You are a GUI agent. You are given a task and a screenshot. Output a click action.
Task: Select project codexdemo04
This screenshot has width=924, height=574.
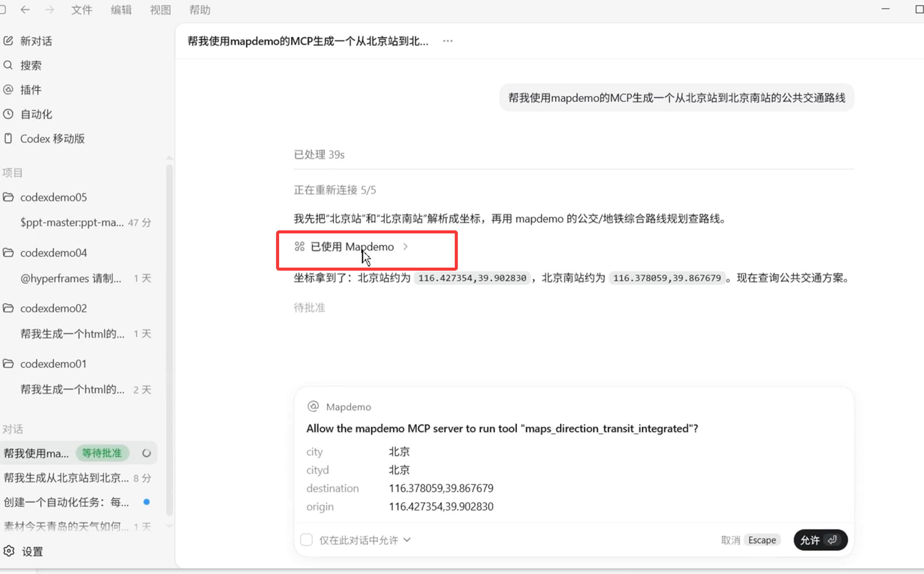[54, 253]
